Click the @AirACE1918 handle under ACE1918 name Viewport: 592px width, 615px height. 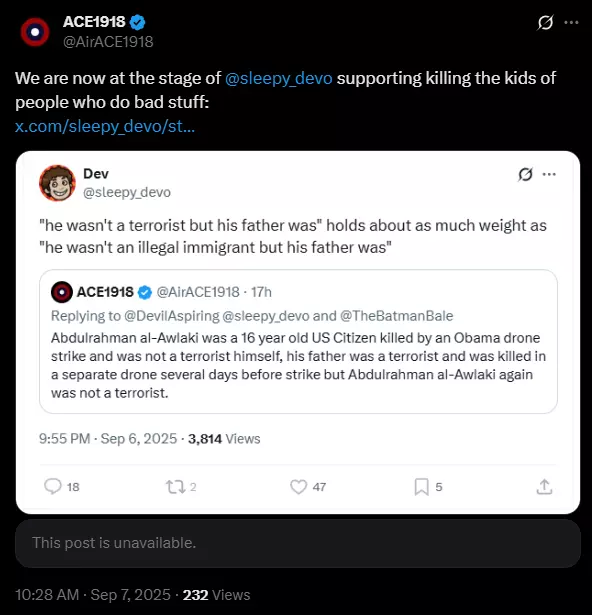tap(108, 42)
